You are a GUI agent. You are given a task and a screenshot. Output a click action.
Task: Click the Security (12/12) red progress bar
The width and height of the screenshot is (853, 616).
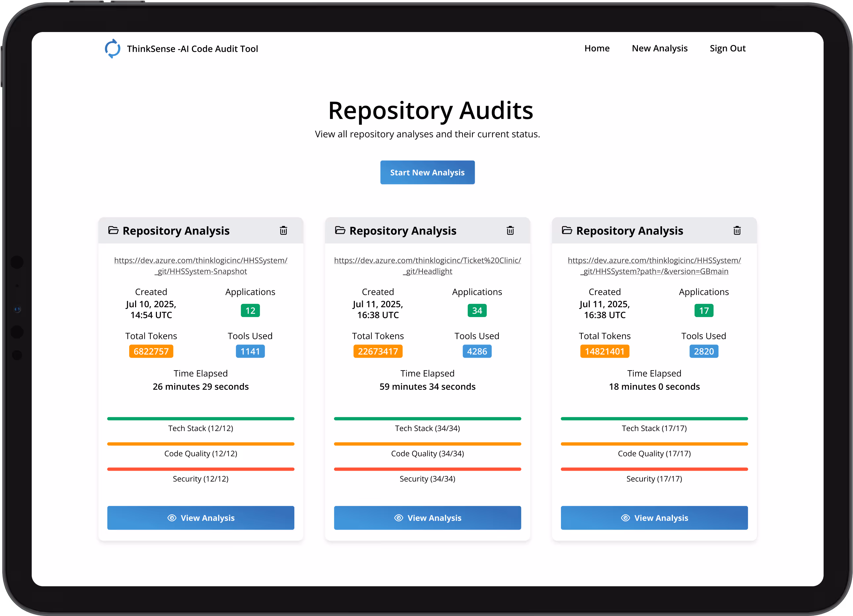201,469
